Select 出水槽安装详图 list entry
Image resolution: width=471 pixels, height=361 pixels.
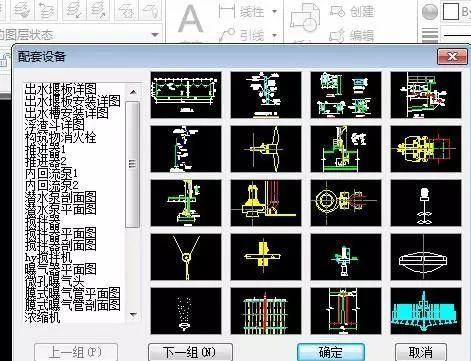[x=67, y=113]
